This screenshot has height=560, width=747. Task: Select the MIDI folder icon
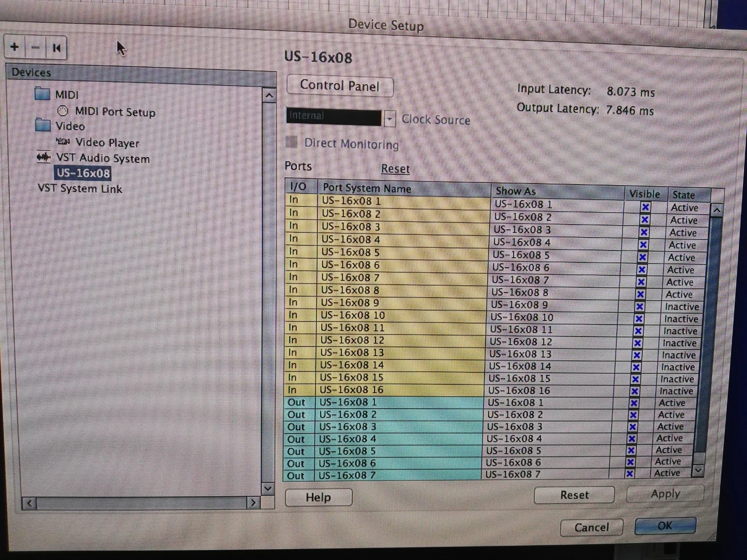[42, 94]
